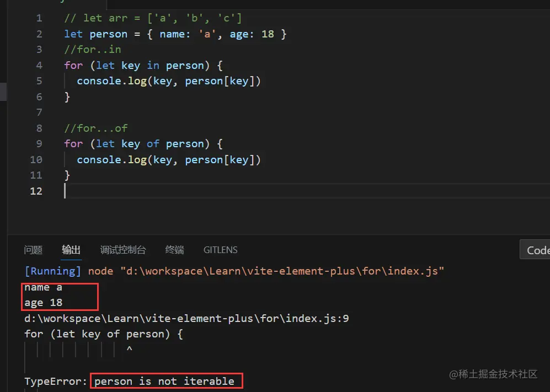
Task: Click 'person is not iterable' message
Action: pyautogui.click(x=164, y=381)
